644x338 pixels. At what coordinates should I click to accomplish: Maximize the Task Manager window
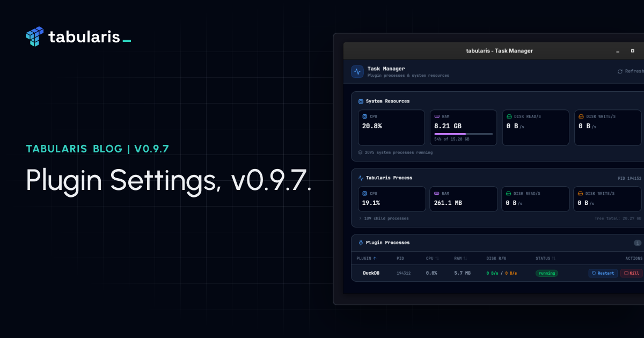[634, 51]
